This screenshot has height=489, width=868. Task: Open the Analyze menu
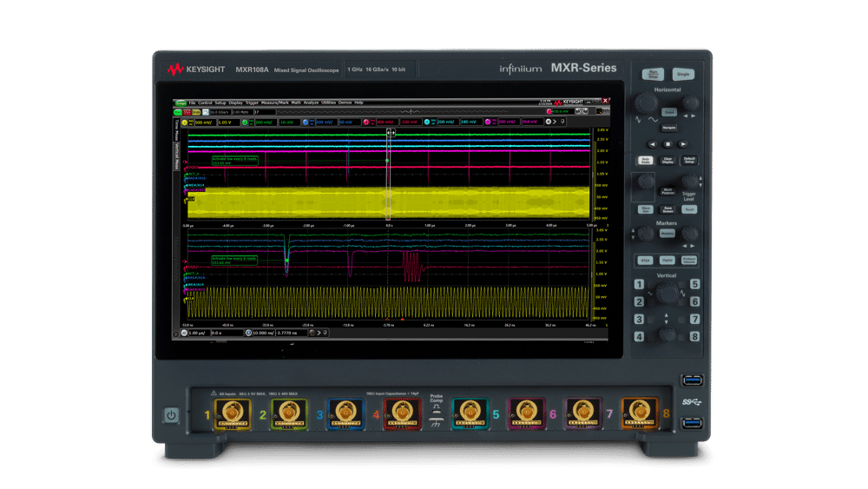311,102
